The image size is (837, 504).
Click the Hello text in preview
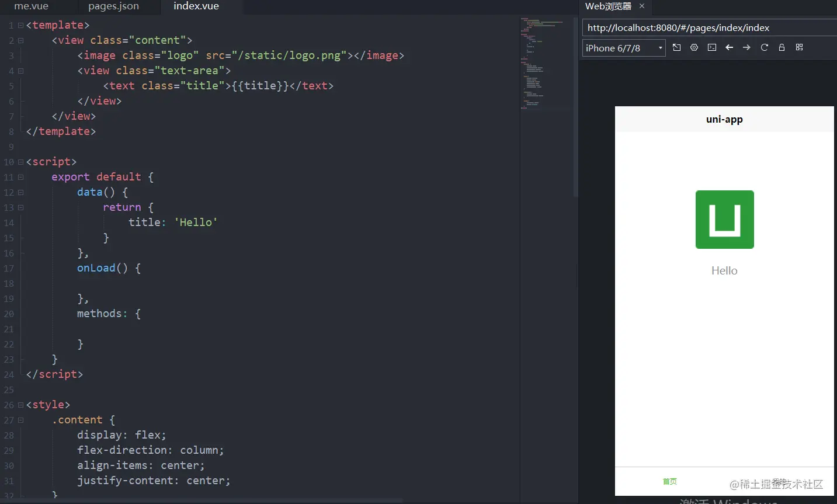coord(724,270)
